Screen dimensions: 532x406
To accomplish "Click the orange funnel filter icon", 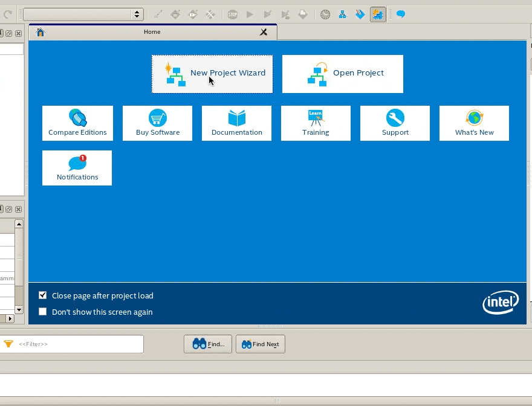I will pyautogui.click(x=8, y=344).
